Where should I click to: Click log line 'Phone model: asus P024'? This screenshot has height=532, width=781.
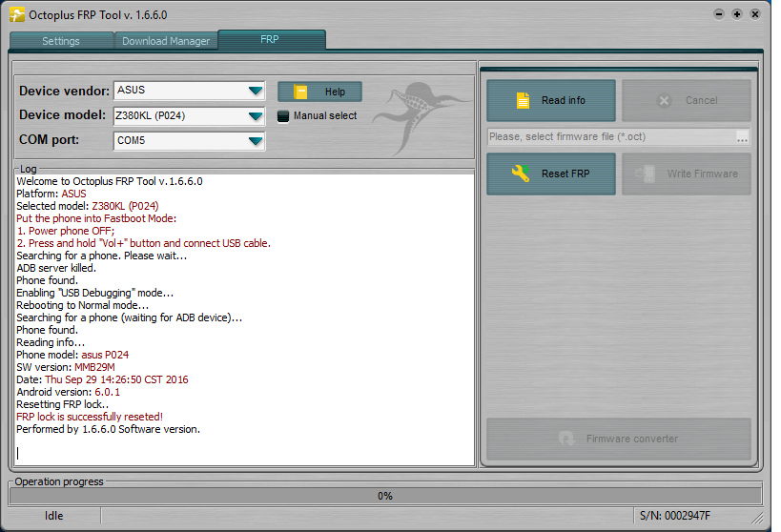[x=72, y=355]
